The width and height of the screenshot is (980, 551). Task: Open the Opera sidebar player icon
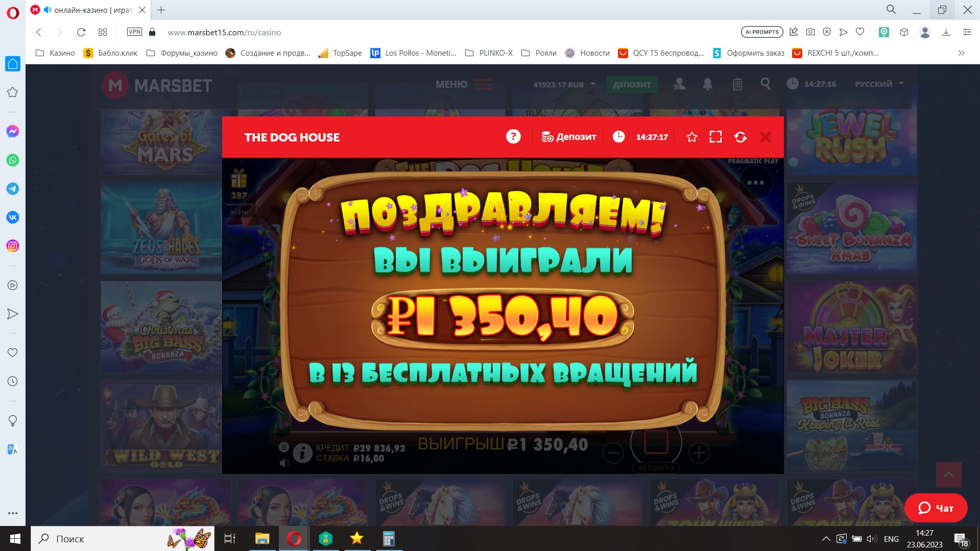[x=13, y=285]
